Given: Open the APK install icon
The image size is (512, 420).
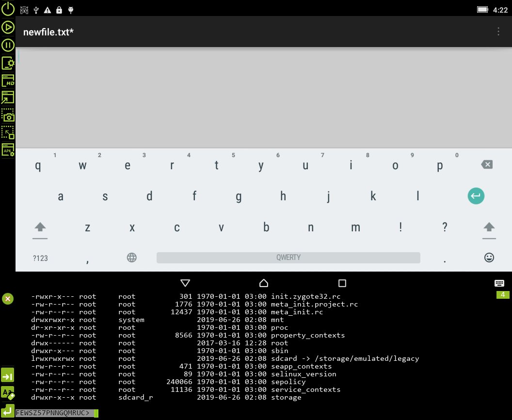Looking at the screenshot, I should point(8,150).
